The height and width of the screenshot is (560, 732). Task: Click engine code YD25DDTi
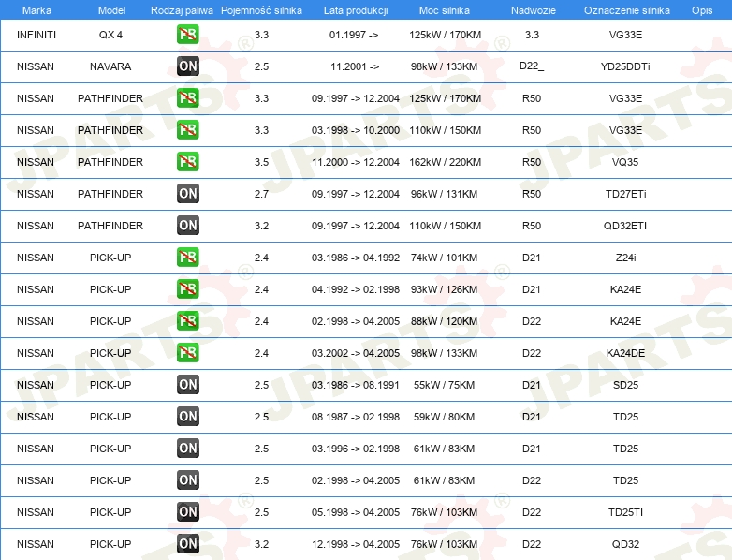[625, 66]
